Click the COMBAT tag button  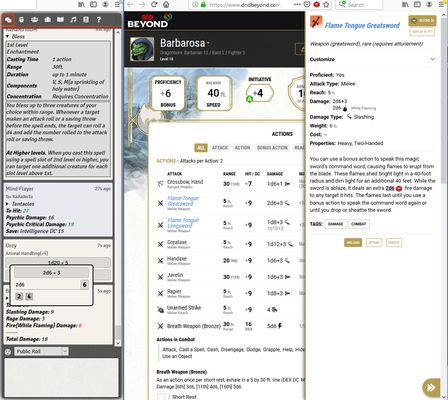coord(358,224)
